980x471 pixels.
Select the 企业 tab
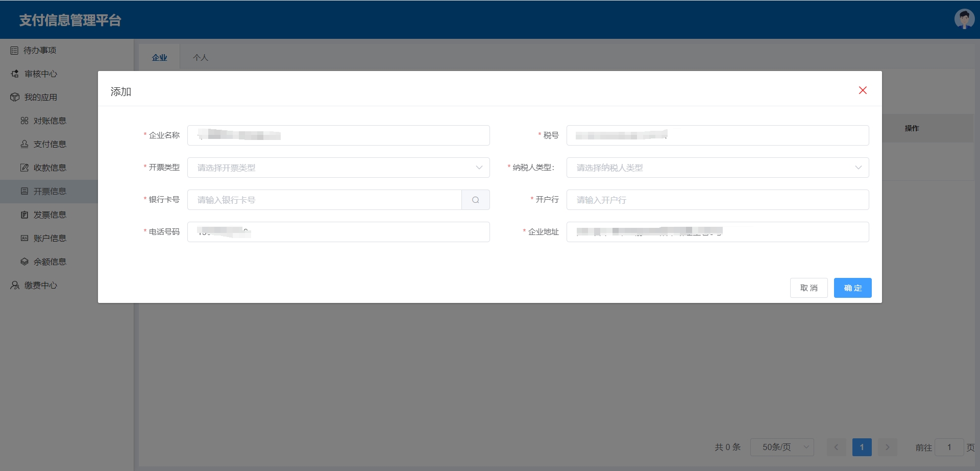point(159,58)
